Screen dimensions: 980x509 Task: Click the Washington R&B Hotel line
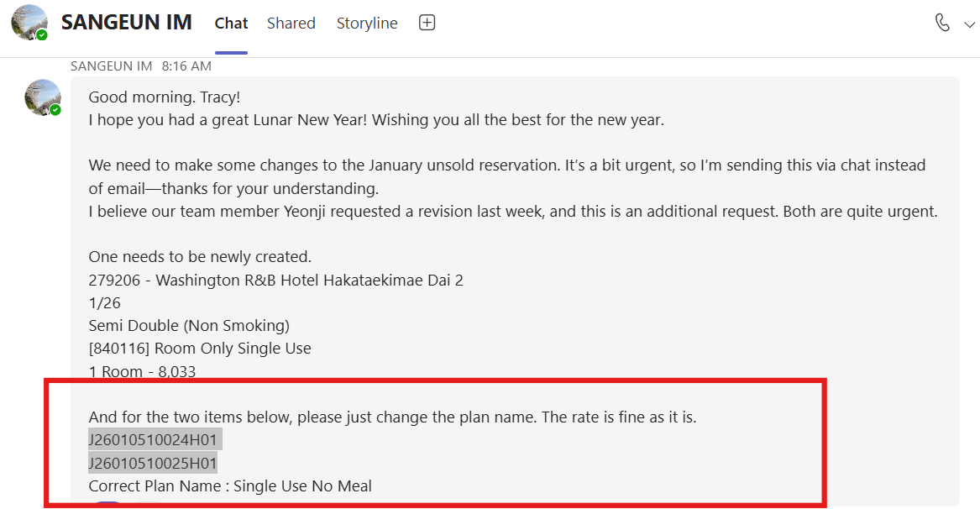point(275,280)
